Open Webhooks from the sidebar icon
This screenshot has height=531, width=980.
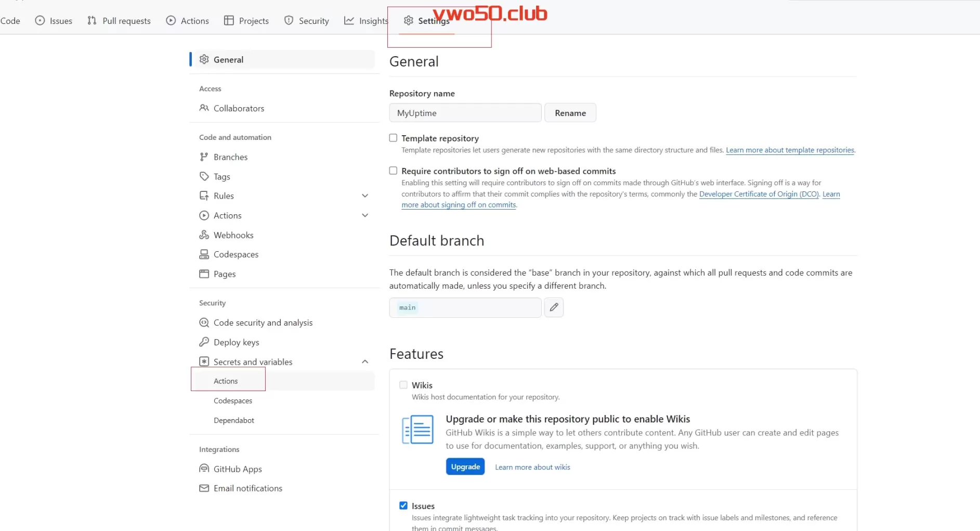pos(204,235)
